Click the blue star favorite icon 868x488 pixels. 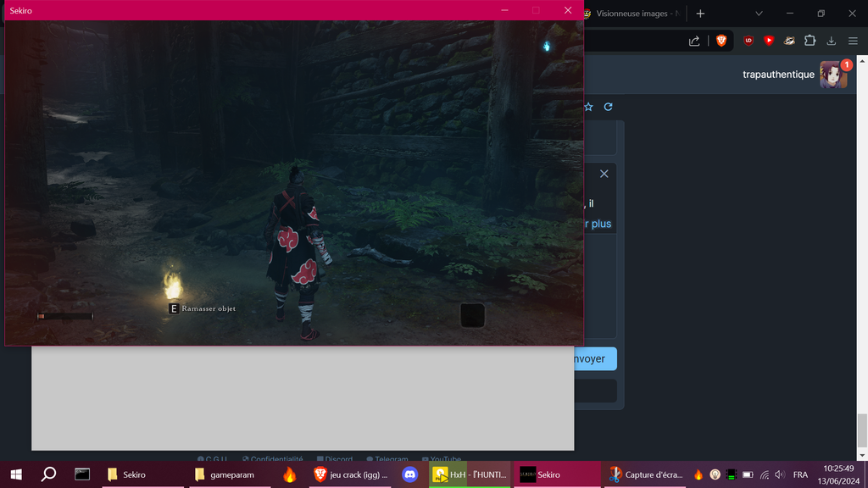(588, 107)
